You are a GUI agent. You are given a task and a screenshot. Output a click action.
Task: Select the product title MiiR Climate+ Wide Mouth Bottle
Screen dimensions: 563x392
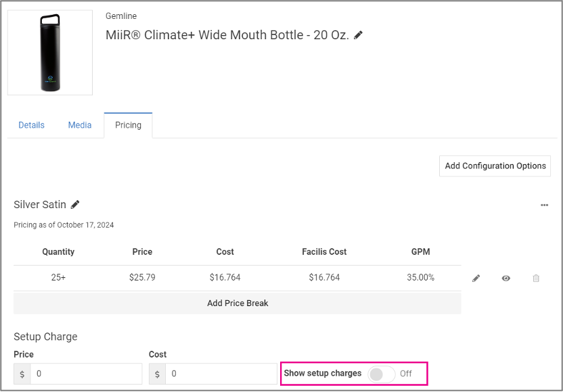pos(227,35)
